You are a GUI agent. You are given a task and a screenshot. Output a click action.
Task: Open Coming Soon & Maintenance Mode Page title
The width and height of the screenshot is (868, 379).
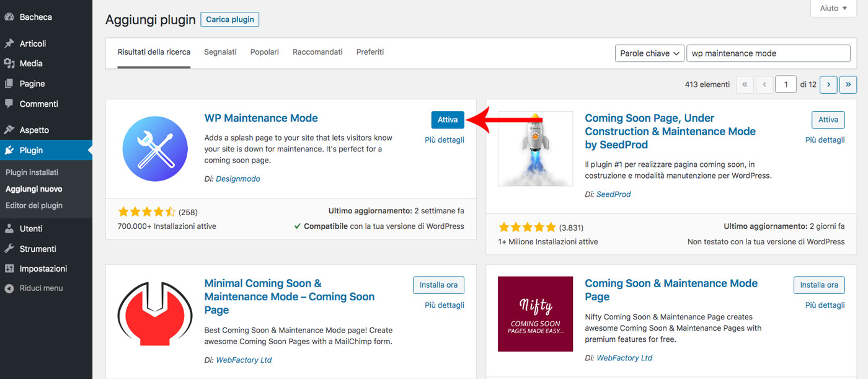pos(671,290)
